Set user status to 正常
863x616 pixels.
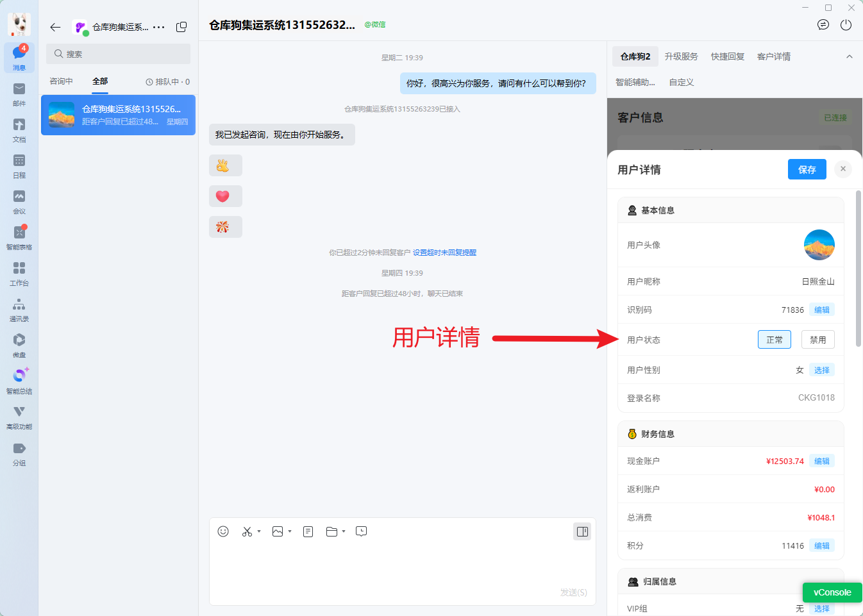tap(775, 340)
